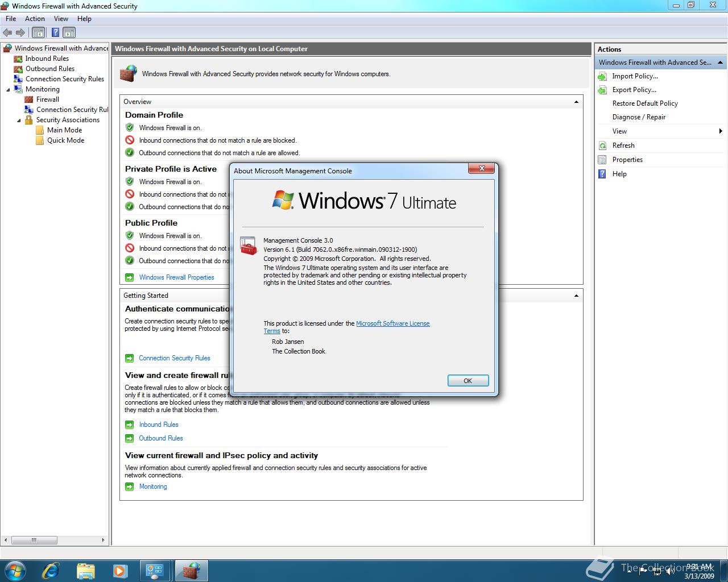
Task: Click OK in the About dialog
Action: (468, 381)
